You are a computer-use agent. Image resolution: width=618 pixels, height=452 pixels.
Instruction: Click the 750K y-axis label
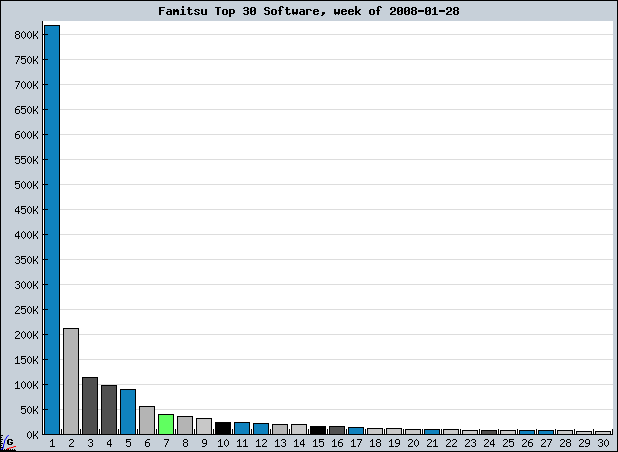tap(27, 60)
